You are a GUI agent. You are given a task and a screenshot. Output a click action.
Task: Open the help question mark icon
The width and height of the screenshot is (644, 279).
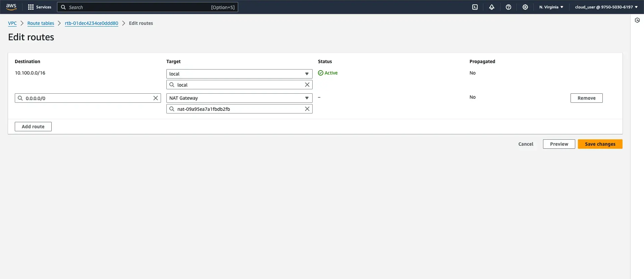pos(508,7)
